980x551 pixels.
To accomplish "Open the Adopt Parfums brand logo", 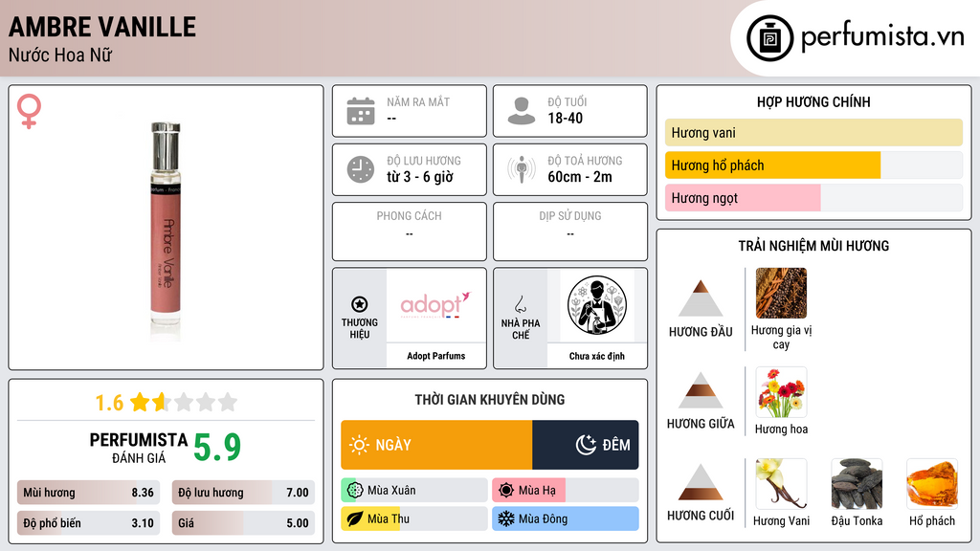I will tap(435, 305).
